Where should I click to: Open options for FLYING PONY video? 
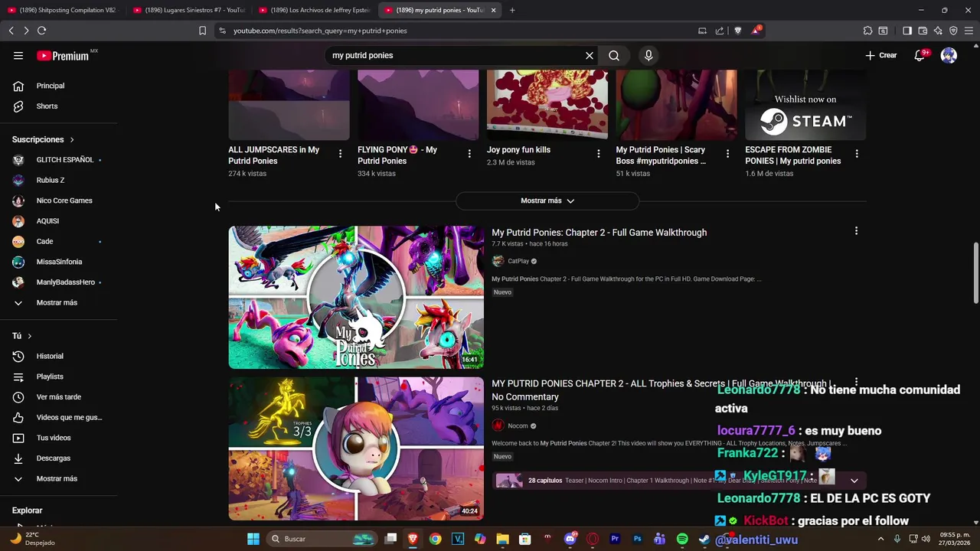pos(469,154)
